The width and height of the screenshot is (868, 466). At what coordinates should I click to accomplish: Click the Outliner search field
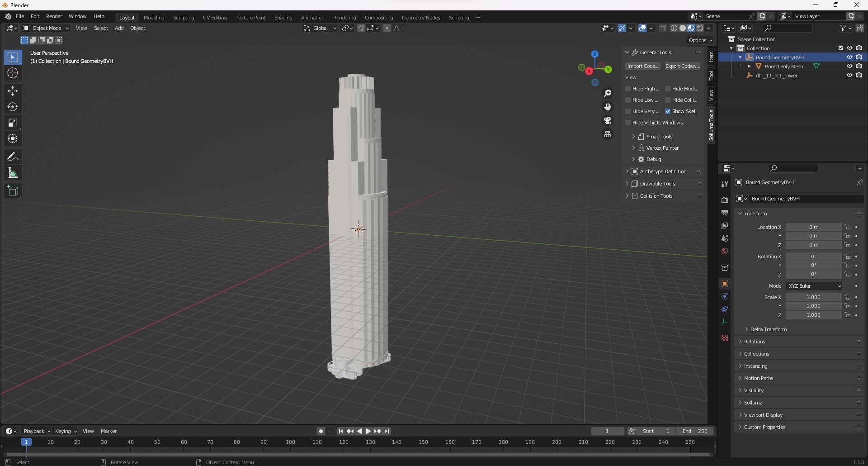[787, 28]
